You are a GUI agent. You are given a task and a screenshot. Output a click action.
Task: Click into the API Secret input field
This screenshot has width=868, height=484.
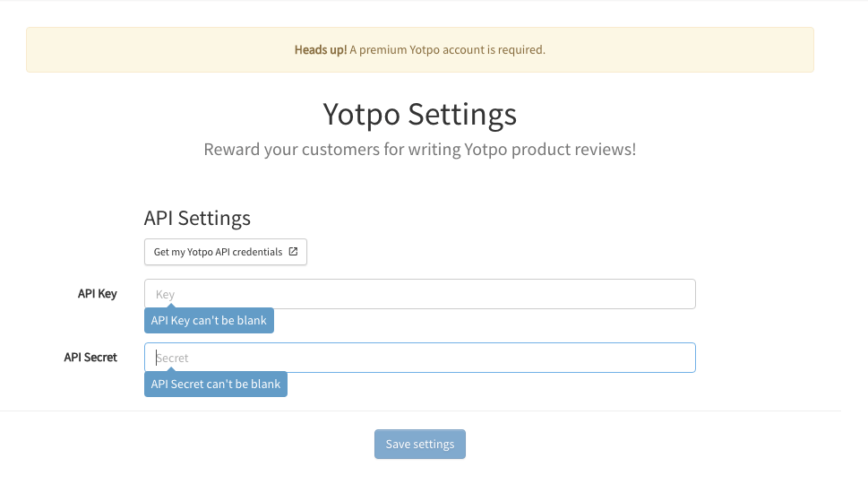[x=419, y=358]
